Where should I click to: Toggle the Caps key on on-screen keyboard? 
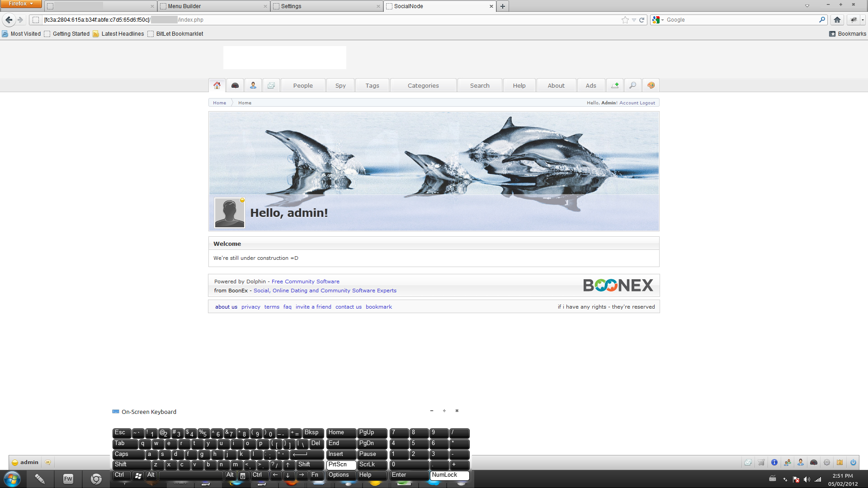[128, 454]
